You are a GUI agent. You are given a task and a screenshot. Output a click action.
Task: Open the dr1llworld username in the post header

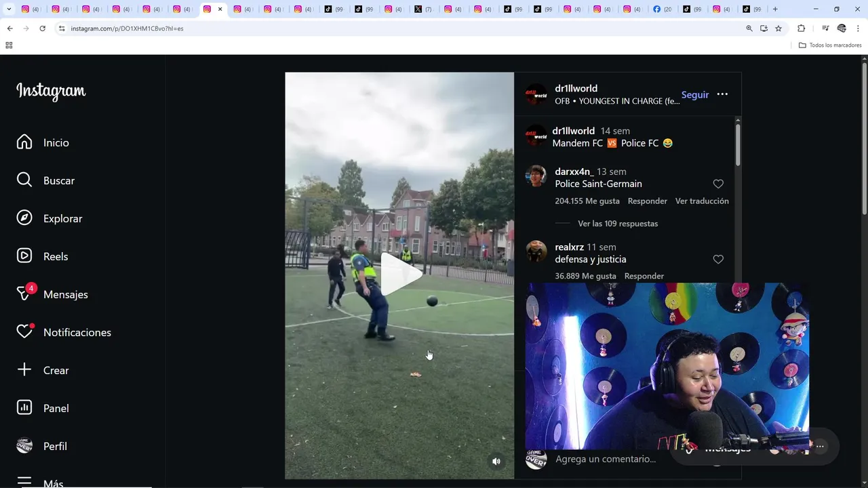coord(576,88)
